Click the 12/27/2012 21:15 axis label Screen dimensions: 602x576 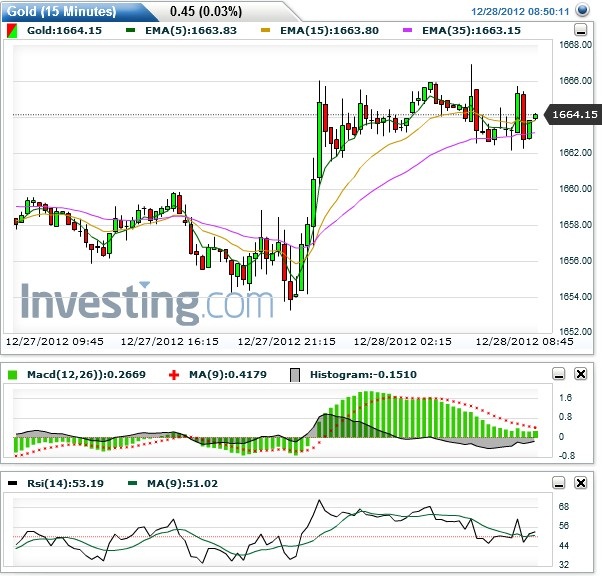(286, 341)
